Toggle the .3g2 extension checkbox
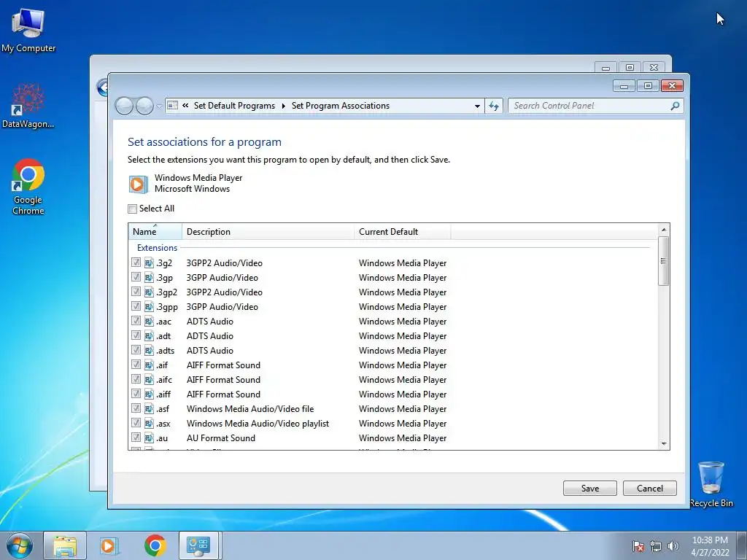This screenshot has width=747, height=560. pos(136,262)
